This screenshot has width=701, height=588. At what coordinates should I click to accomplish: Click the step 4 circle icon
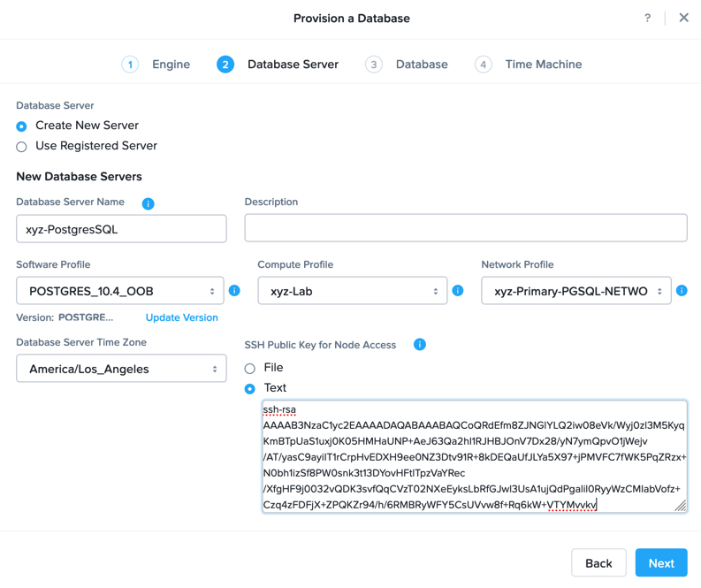point(484,65)
